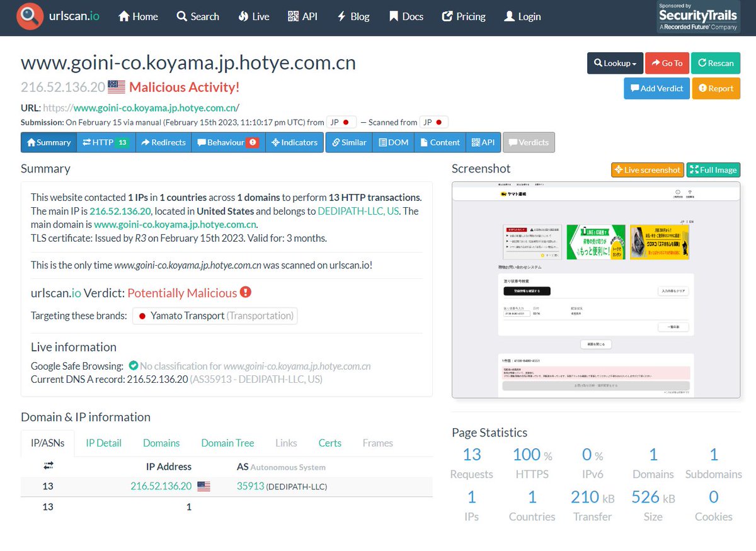Select the Summary tab
The image size is (756, 551).
coord(49,142)
